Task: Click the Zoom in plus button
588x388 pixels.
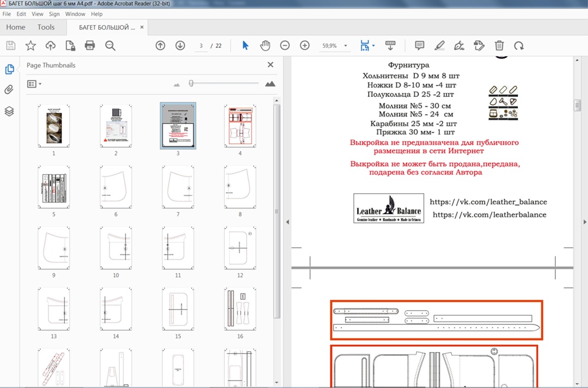Action: [x=304, y=46]
